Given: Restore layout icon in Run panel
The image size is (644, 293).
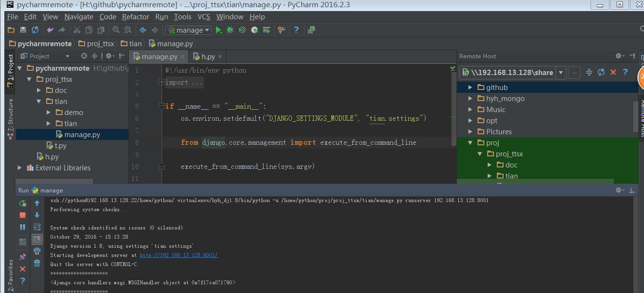Looking at the screenshot, I should pyautogui.click(x=23, y=242).
